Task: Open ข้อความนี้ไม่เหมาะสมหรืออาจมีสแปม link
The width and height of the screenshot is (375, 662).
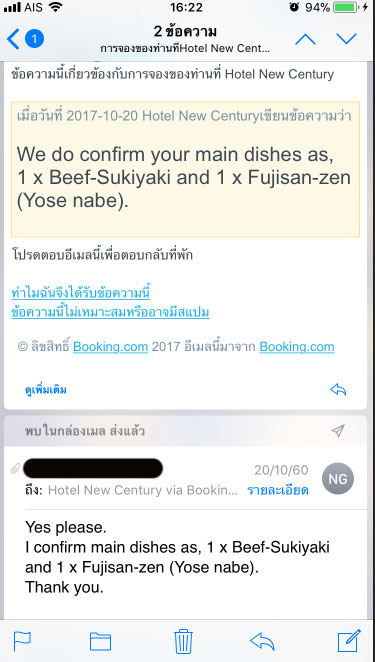Action: click(110, 312)
